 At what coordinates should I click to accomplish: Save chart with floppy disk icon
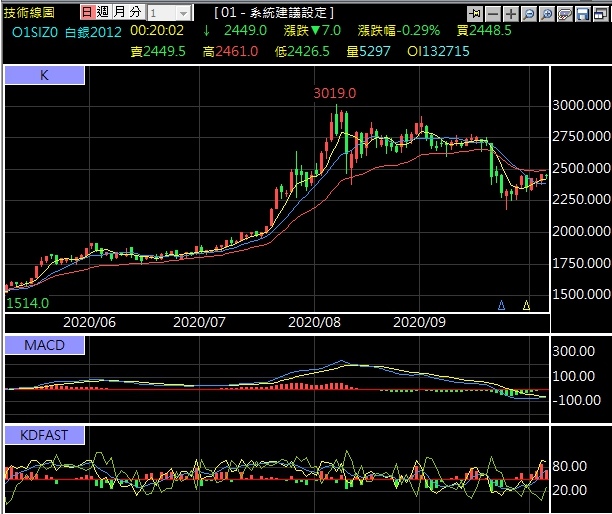pos(583,14)
